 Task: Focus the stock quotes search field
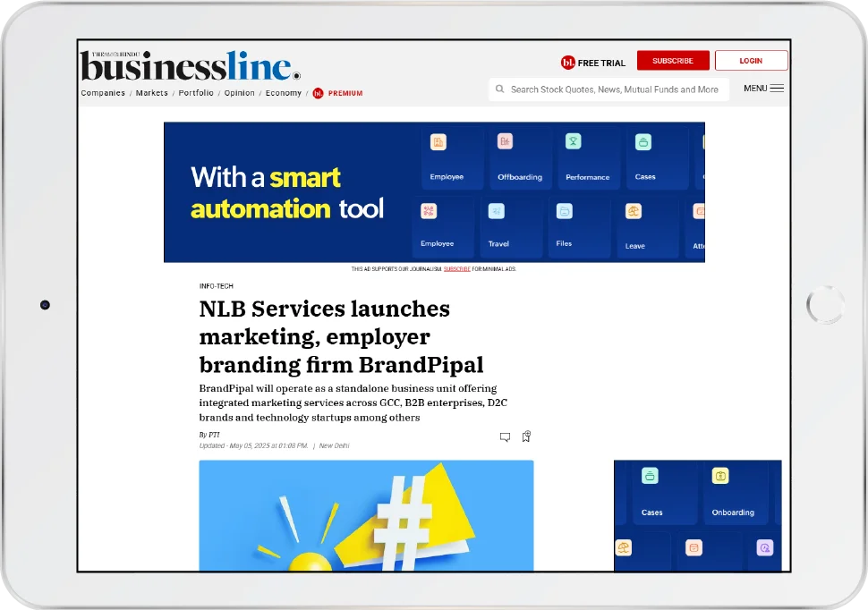point(608,89)
